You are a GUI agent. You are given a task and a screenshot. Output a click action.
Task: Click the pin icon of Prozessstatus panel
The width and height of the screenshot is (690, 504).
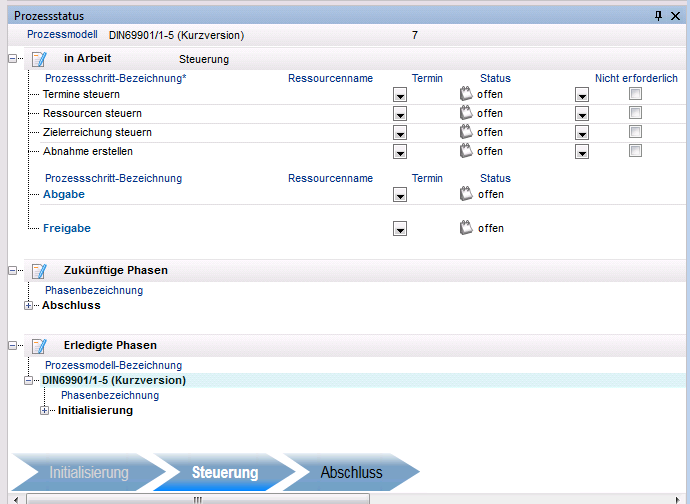[658, 16]
